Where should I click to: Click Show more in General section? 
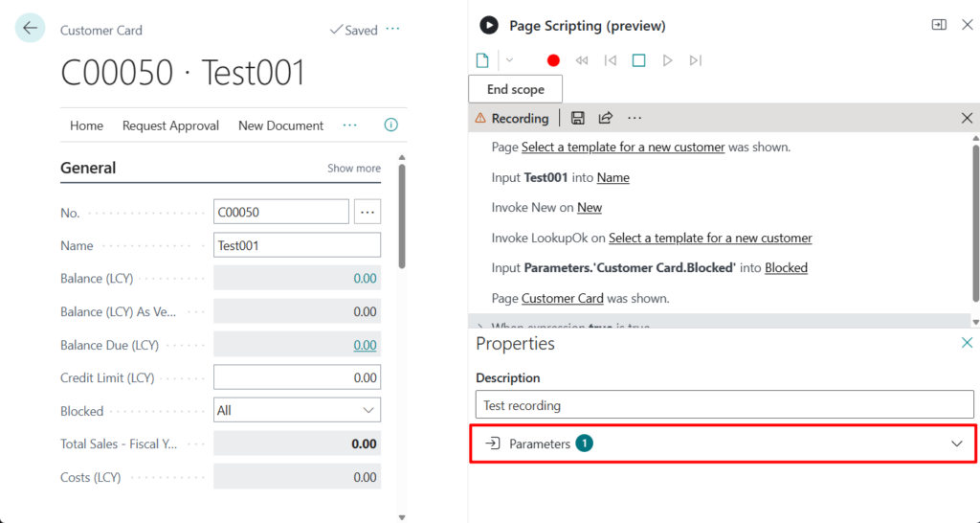pyautogui.click(x=353, y=169)
